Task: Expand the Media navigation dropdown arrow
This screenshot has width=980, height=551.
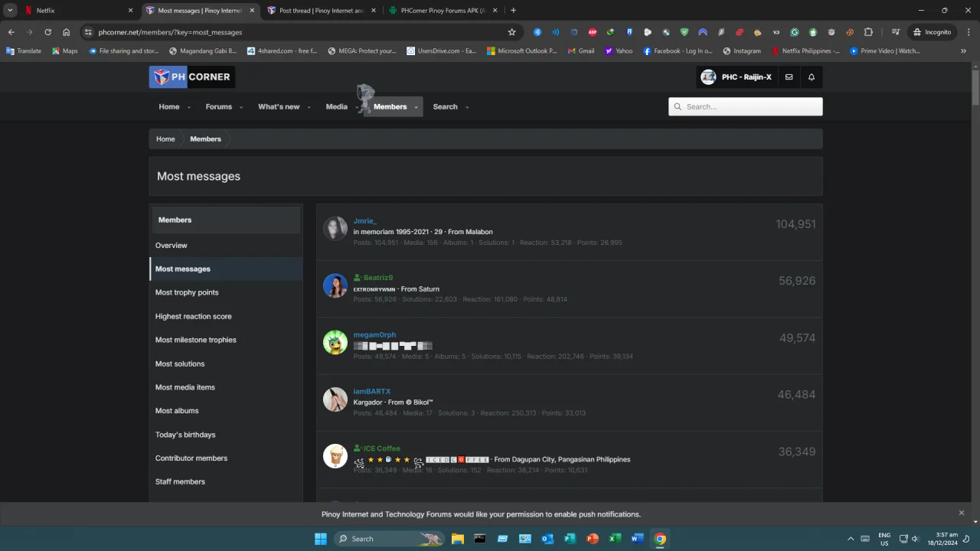Action: pos(357,107)
